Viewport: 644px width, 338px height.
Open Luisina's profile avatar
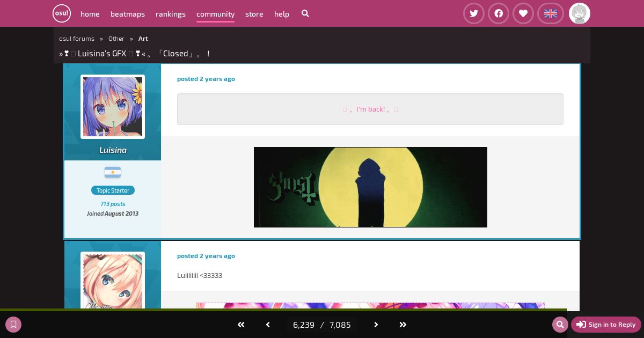click(113, 107)
